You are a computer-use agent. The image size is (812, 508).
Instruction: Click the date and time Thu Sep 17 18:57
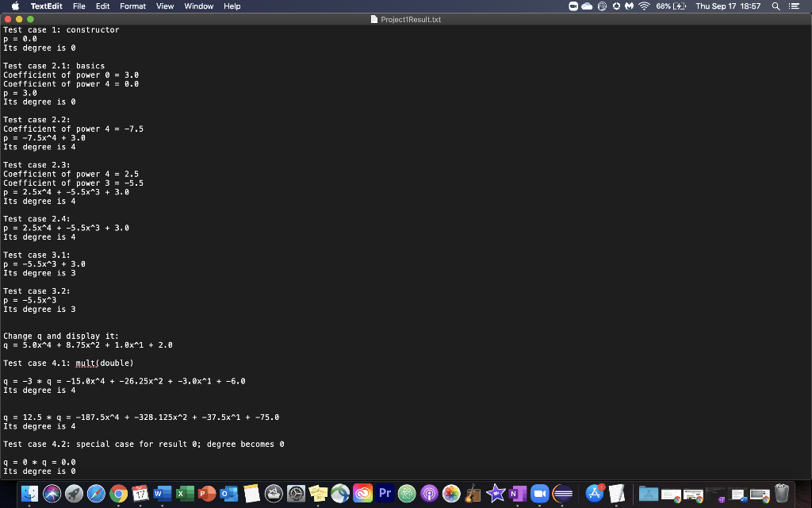[x=728, y=6]
